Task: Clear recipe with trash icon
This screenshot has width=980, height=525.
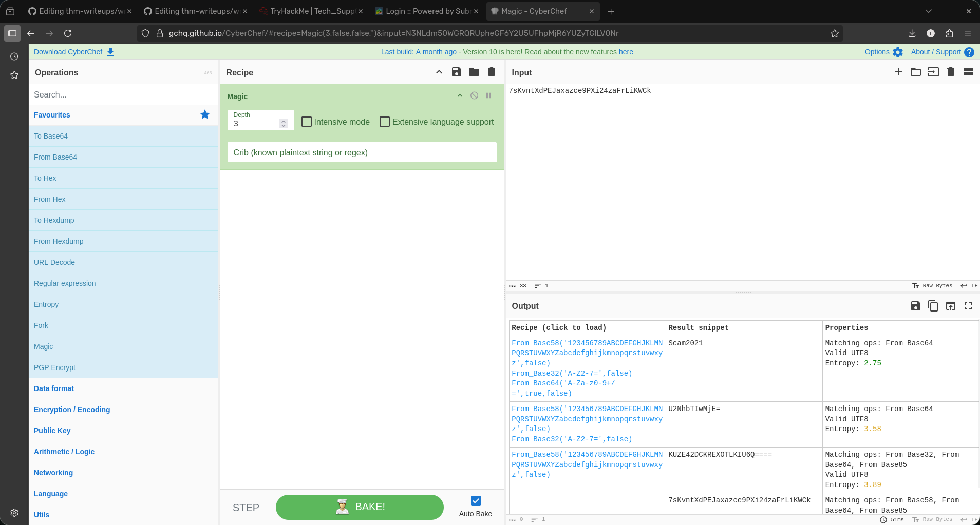Action: tap(492, 72)
